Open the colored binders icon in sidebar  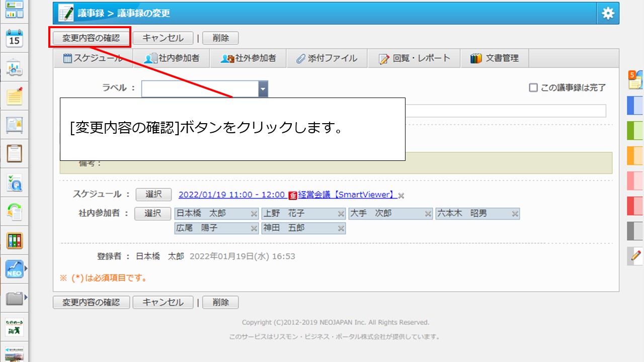(x=14, y=241)
